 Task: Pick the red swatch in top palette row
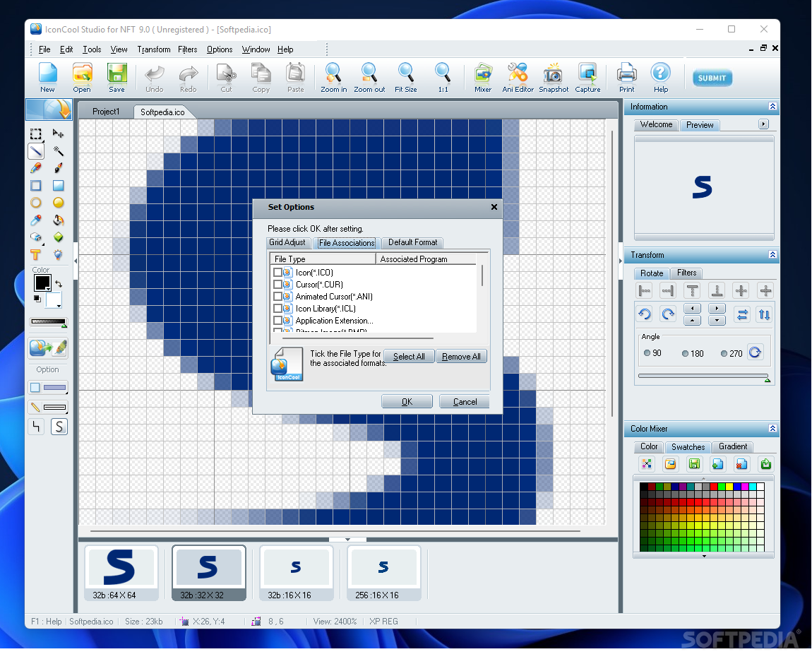[714, 487]
